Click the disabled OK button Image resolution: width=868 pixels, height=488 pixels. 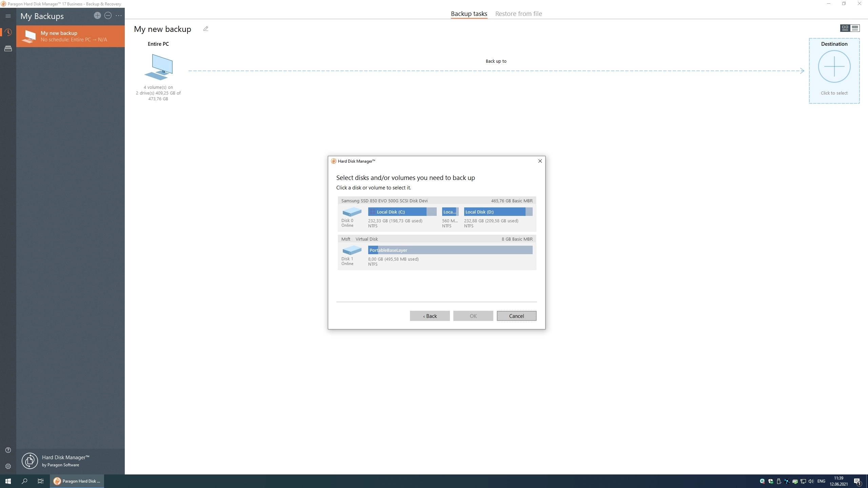point(473,316)
